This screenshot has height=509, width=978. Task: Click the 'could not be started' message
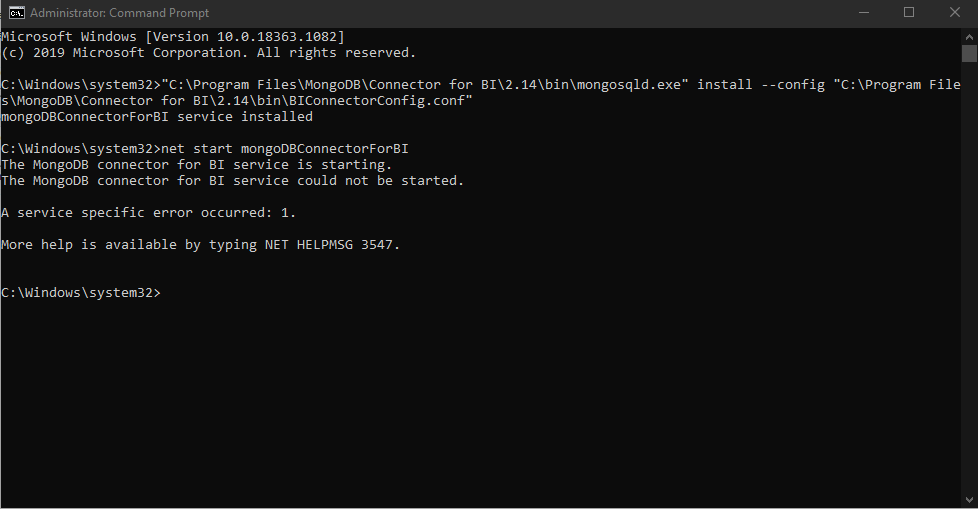[x=233, y=181]
